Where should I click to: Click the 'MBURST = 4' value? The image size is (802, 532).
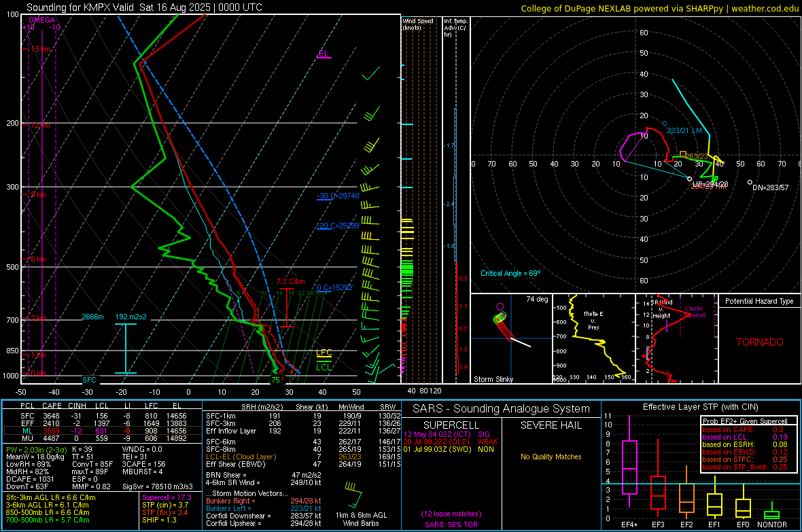click(142, 472)
